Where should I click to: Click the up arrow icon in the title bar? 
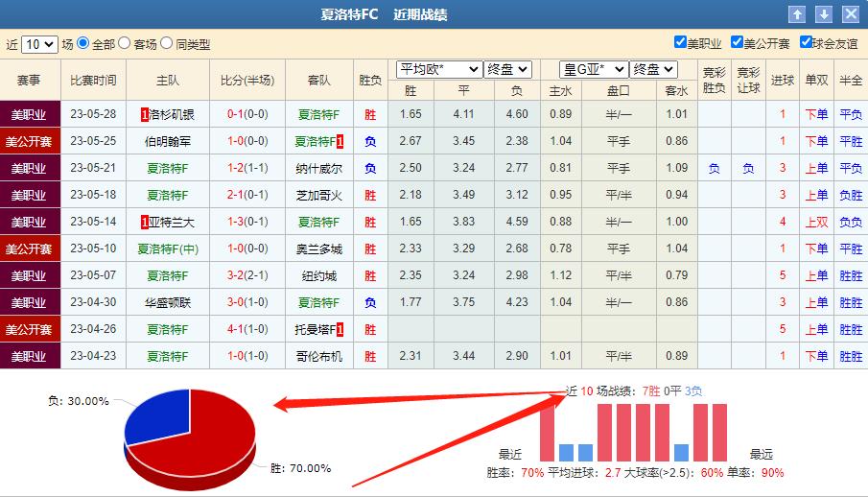pyautogui.click(x=797, y=14)
